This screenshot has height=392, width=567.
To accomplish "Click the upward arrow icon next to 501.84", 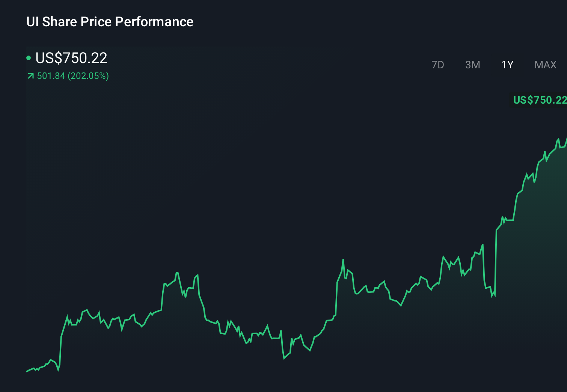I will coord(31,76).
